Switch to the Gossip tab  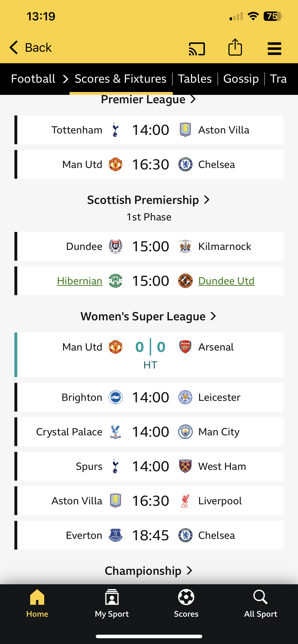coord(241,79)
